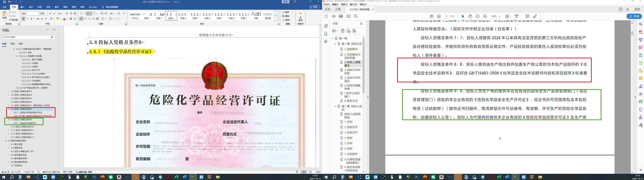The image size is (644, 180).
Task: Apply the yellow text highlight color in Word
Action: [x=57, y=18]
